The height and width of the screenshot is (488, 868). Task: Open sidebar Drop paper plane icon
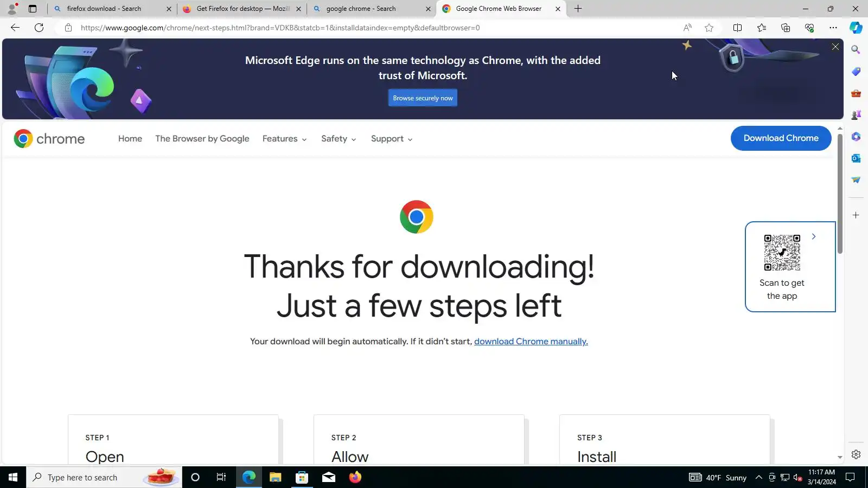pyautogui.click(x=856, y=180)
